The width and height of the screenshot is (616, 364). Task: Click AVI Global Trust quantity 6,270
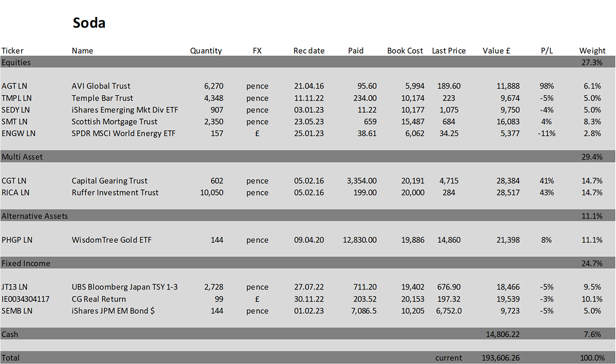click(214, 86)
